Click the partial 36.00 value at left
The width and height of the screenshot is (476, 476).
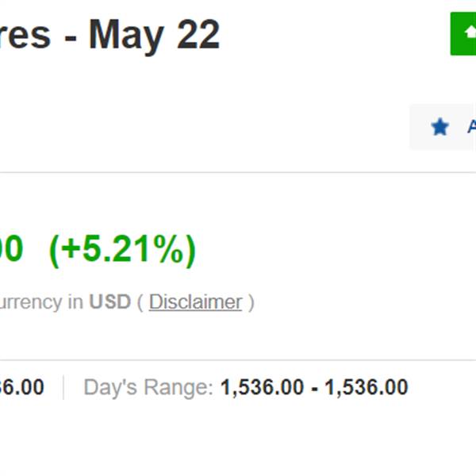[22, 388]
